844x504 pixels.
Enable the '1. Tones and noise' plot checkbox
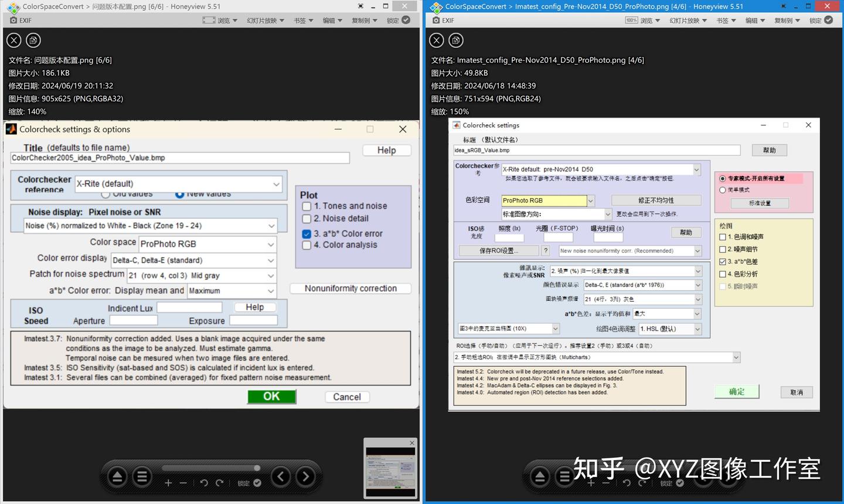[307, 206]
